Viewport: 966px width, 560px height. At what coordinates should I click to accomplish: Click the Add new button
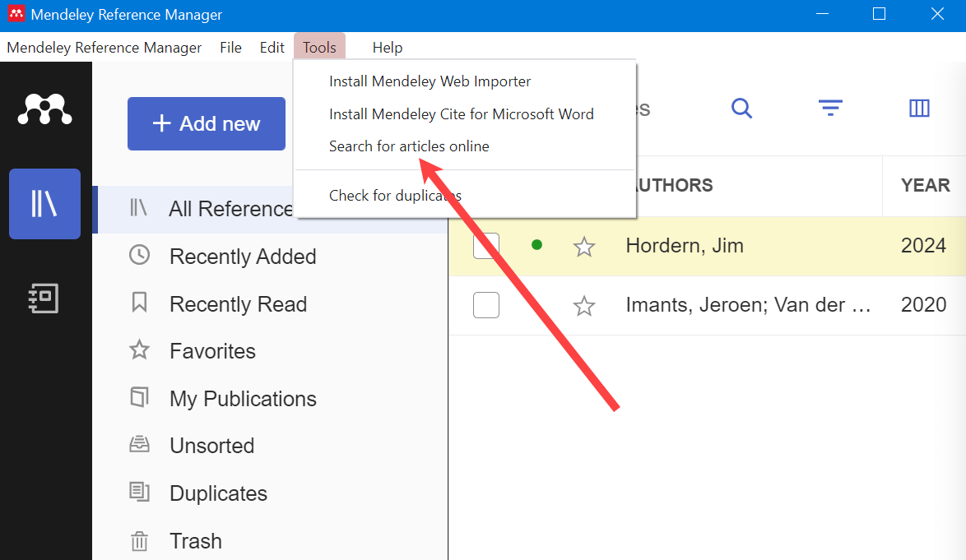[206, 123]
